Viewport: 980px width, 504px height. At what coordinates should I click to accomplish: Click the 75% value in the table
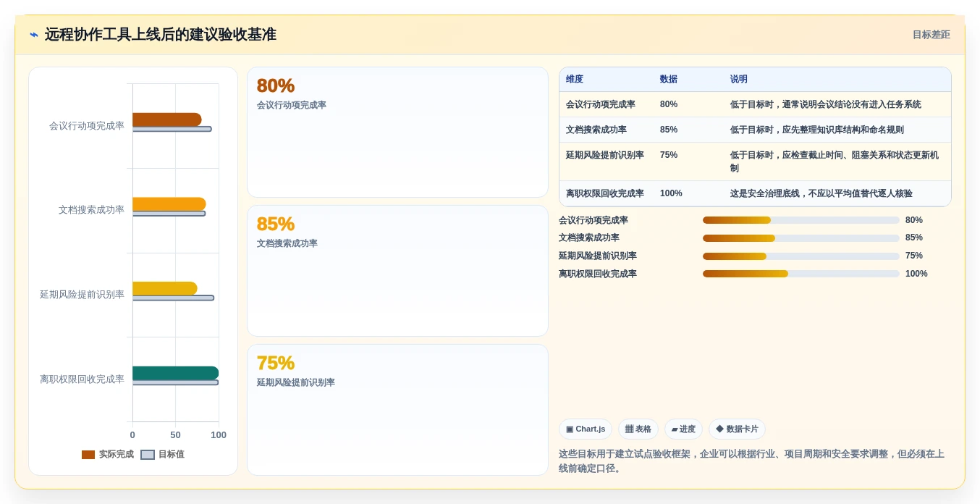(669, 155)
